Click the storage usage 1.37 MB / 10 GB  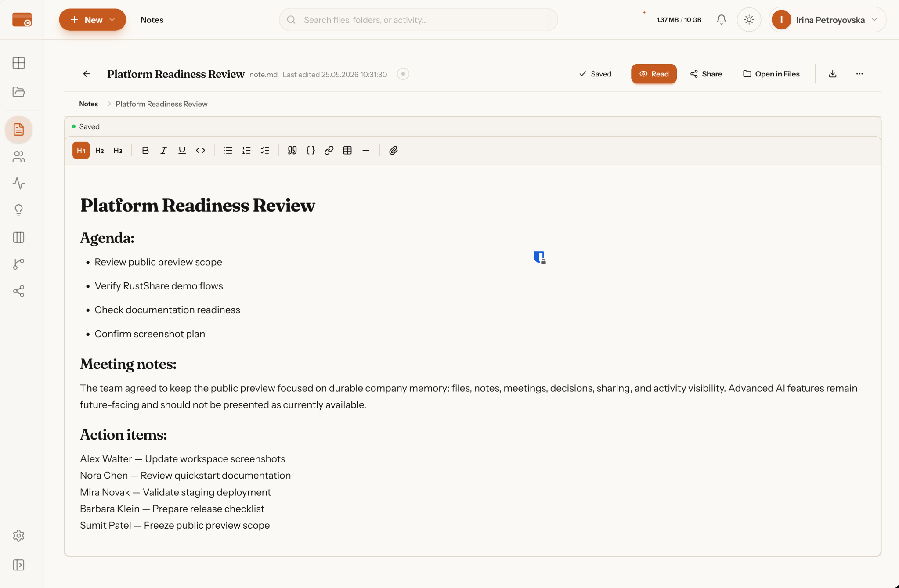[x=679, y=20]
